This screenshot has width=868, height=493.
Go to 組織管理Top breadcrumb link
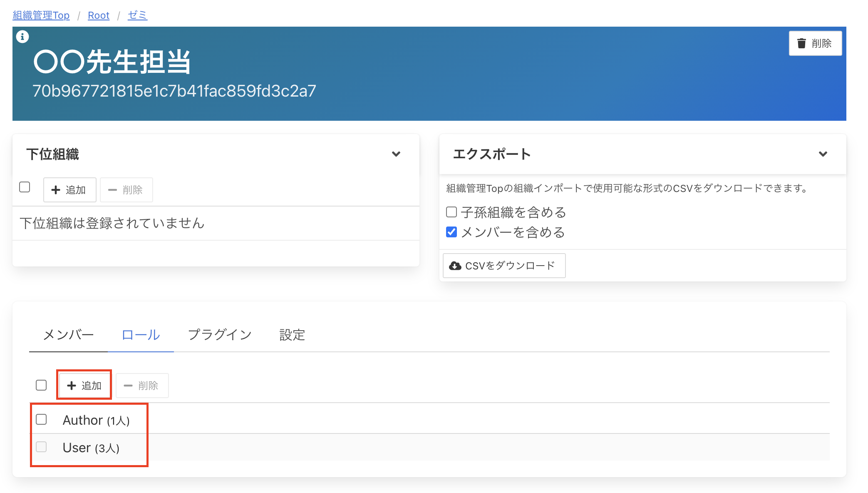click(x=41, y=15)
